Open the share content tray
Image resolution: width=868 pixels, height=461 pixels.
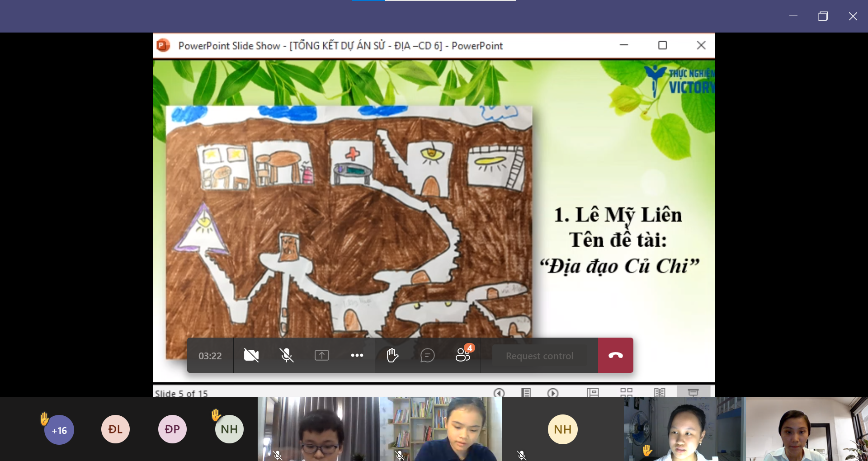[x=322, y=356]
